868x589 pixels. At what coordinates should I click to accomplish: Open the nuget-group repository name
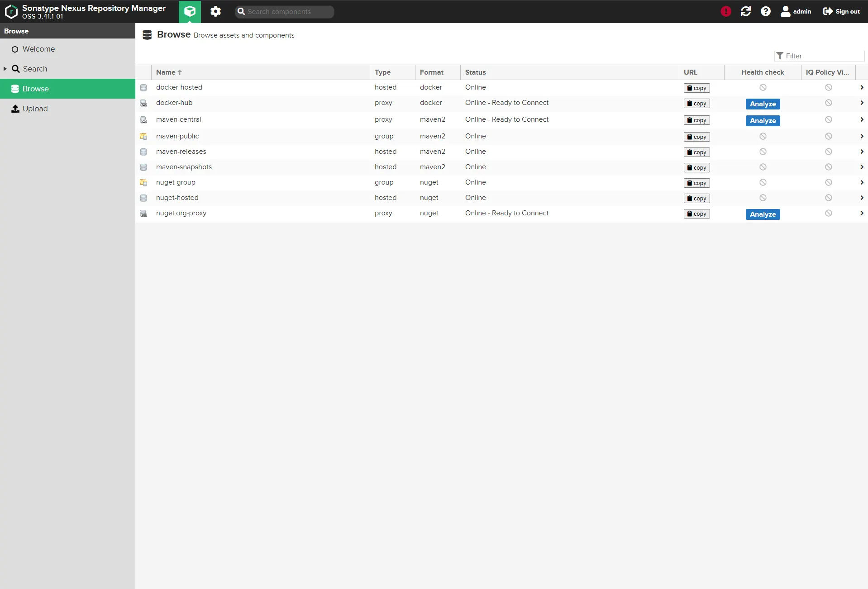(x=176, y=182)
